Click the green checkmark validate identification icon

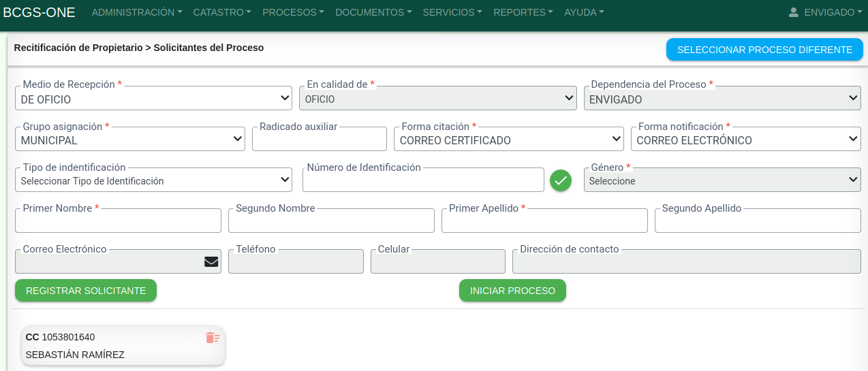coord(561,180)
